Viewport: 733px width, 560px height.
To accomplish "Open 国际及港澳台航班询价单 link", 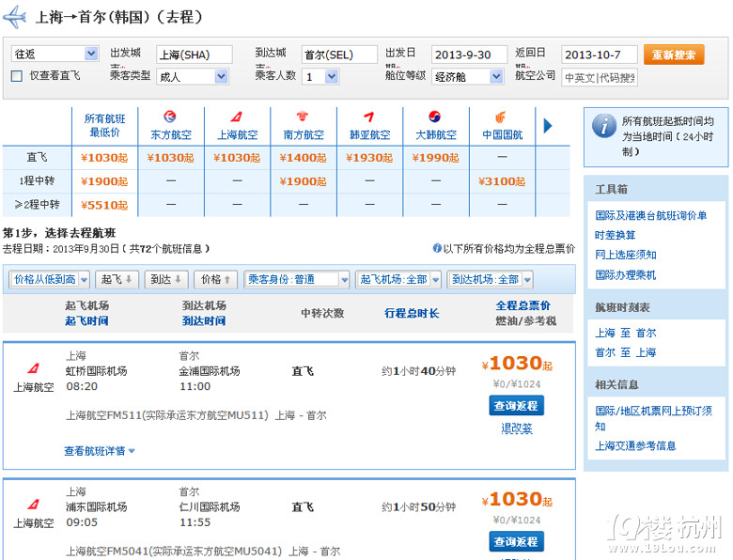I will coord(650,215).
